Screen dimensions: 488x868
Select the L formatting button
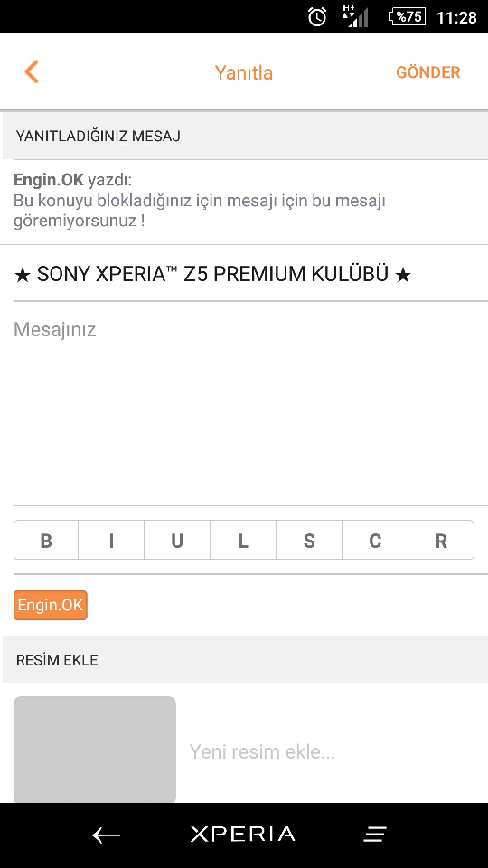243,541
